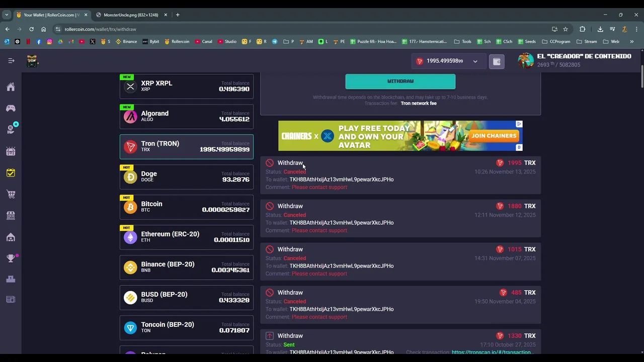The width and height of the screenshot is (644, 362).
Task: Open the tronscan.io transaction link
Action: pos(492,352)
